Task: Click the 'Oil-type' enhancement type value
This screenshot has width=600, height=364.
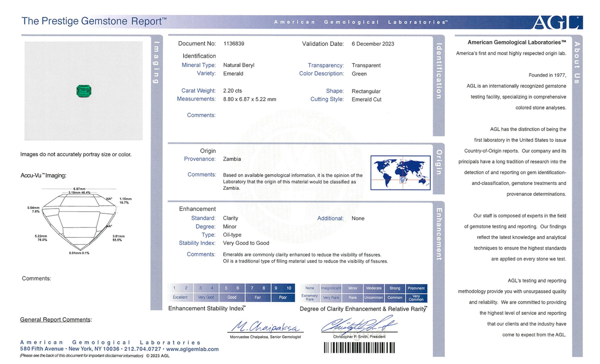Action: click(x=232, y=235)
